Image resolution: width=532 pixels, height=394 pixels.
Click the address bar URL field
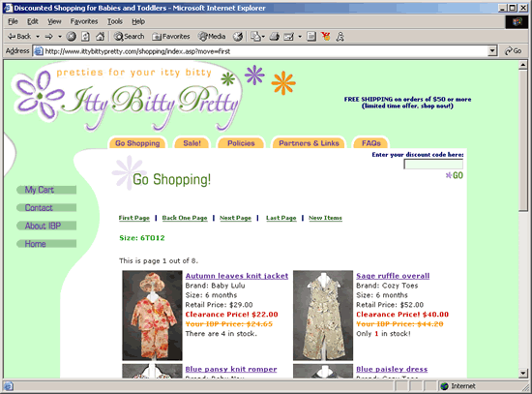(x=265, y=51)
